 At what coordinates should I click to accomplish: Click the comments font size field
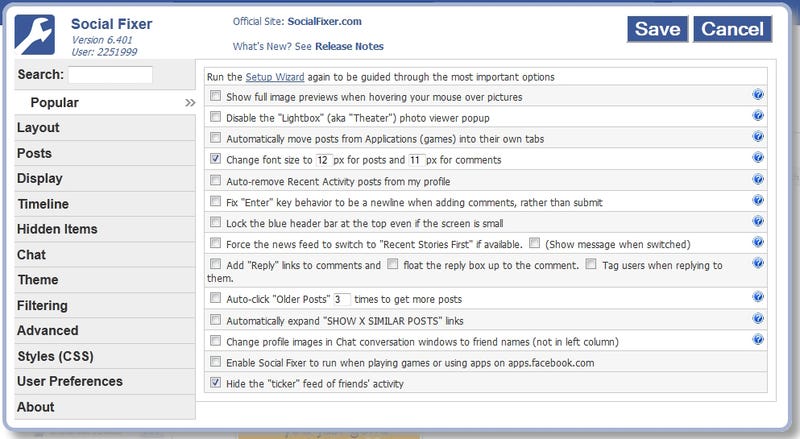[416, 160]
